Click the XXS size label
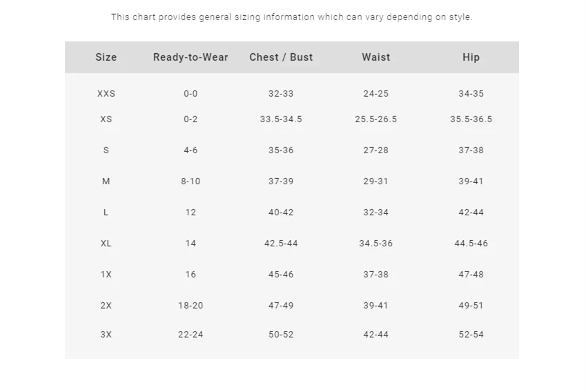Screen dimensions: 586x392 pyautogui.click(x=106, y=94)
